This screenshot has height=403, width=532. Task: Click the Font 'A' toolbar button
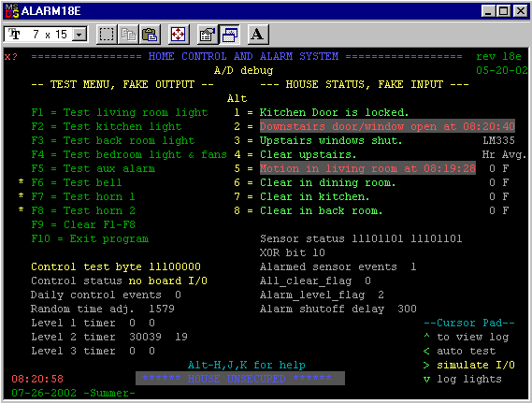tap(258, 35)
